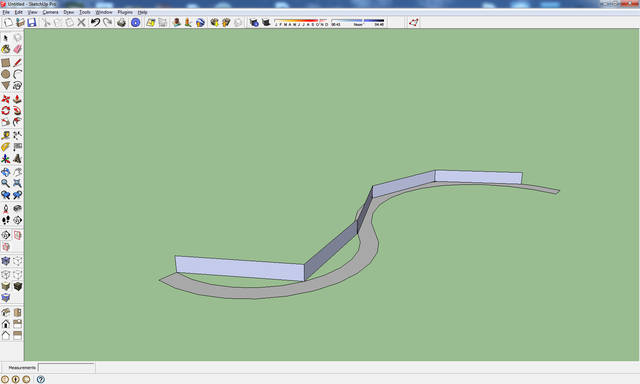Activate the Section Plane tool
Viewport: 640px width, 384px height.
tap(6, 235)
